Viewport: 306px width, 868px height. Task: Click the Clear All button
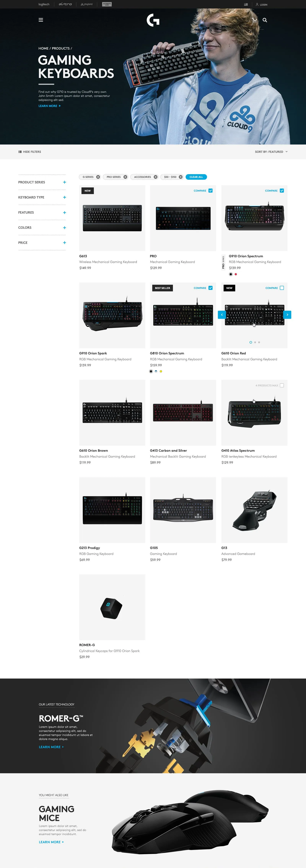(x=196, y=177)
